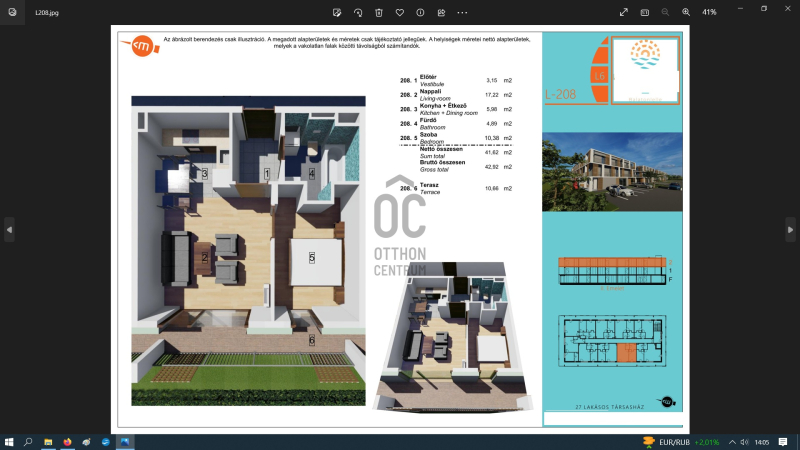Rotate the image
800x450 pixels.
(x=359, y=12)
